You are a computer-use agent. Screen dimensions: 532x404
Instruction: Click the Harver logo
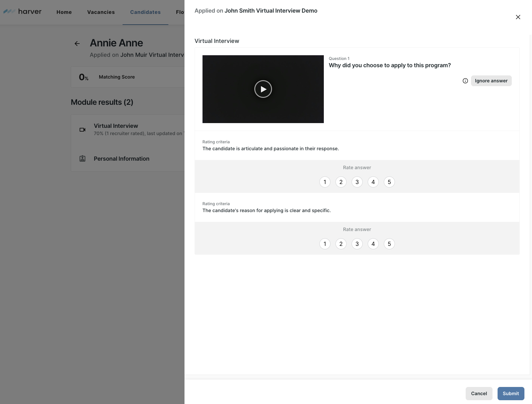[x=22, y=12]
